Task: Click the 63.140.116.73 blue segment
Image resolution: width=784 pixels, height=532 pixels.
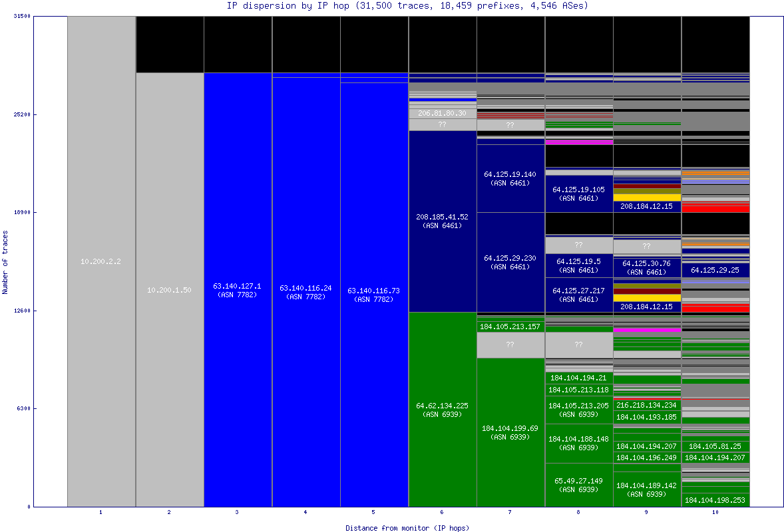Action: [x=373, y=295]
